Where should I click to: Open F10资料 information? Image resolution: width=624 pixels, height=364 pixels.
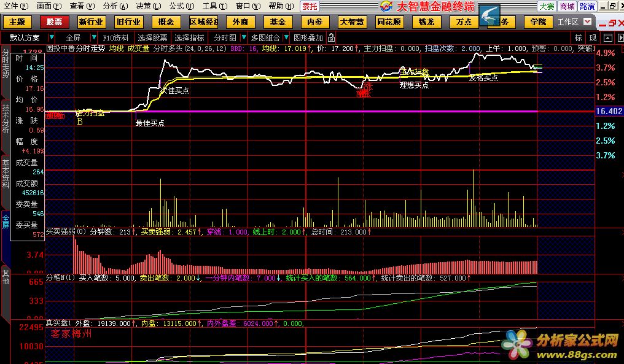click(x=115, y=38)
